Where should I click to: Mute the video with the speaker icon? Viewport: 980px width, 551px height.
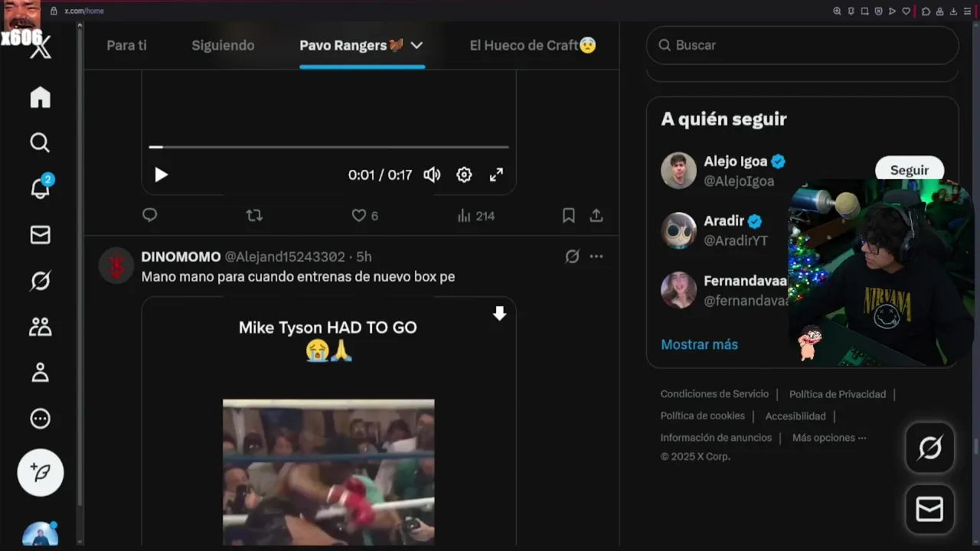[432, 174]
